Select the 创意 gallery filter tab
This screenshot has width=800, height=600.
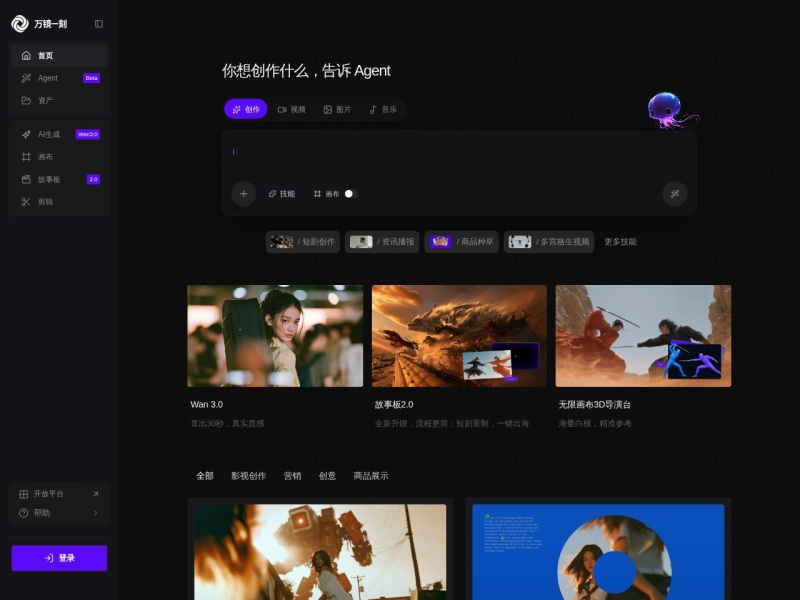[x=327, y=476]
